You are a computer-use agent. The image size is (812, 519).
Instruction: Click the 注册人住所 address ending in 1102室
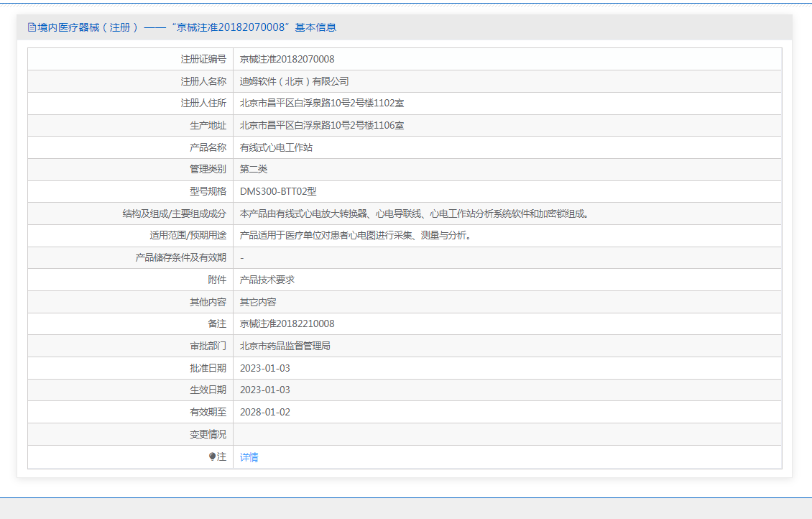coord(321,104)
